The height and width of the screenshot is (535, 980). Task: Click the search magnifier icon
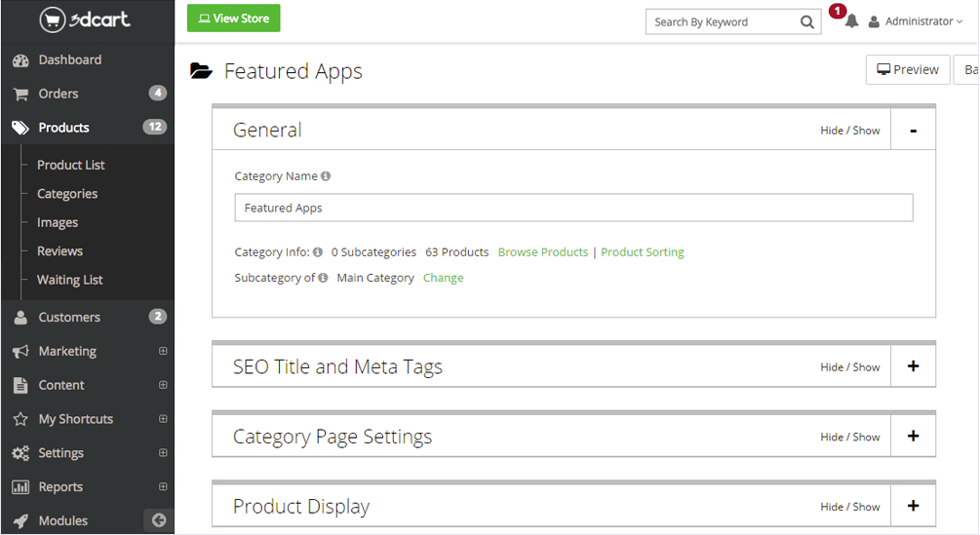click(x=807, y=21)
